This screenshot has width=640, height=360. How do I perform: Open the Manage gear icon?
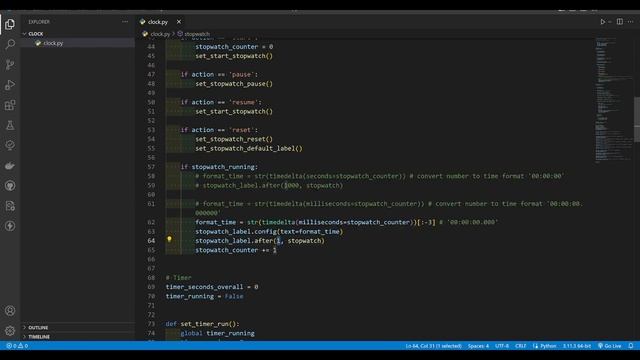pos(10,331)
